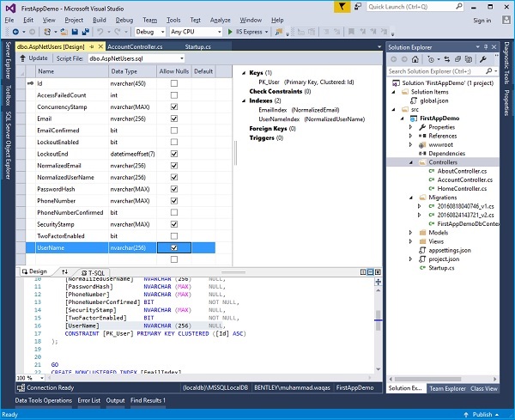Image resolution: width=515 pixels, height=420 pixels.
Task: Start debugging with IIS Express play button
Action: coord(230,31)
